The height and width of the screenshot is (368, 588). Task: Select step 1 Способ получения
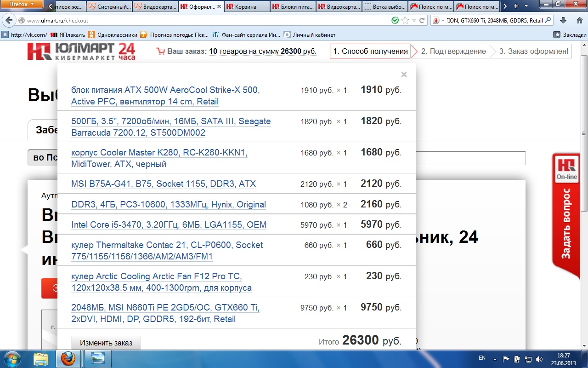click(x=370, y=52)
